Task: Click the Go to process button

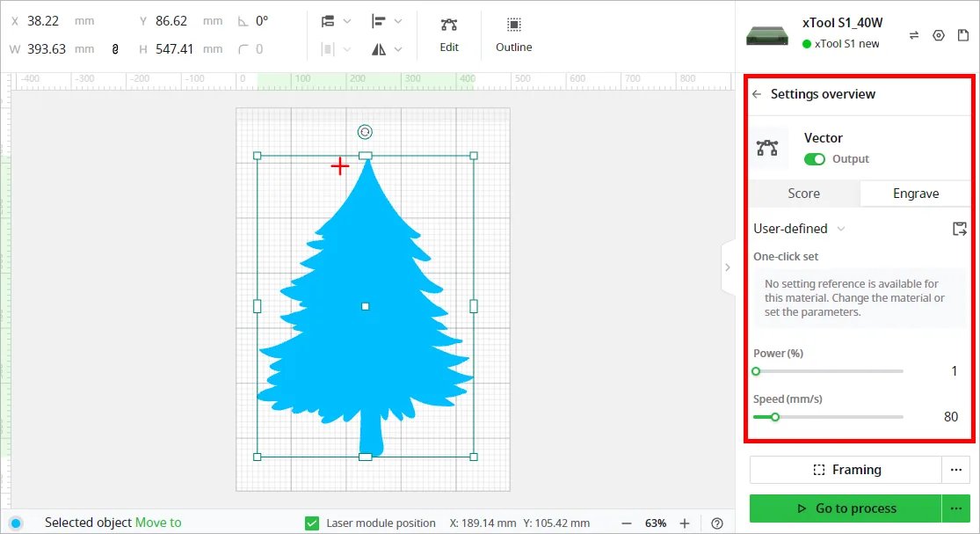Action: [x=846, y=508]
